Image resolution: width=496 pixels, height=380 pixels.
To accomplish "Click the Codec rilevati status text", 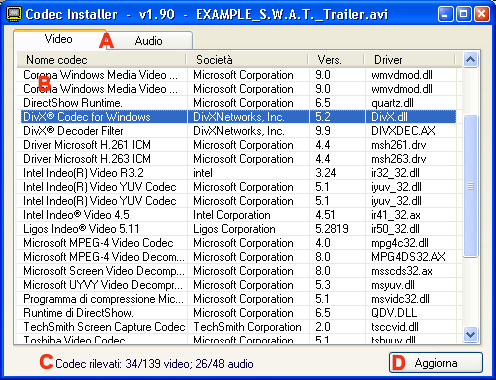I will 154,364.
